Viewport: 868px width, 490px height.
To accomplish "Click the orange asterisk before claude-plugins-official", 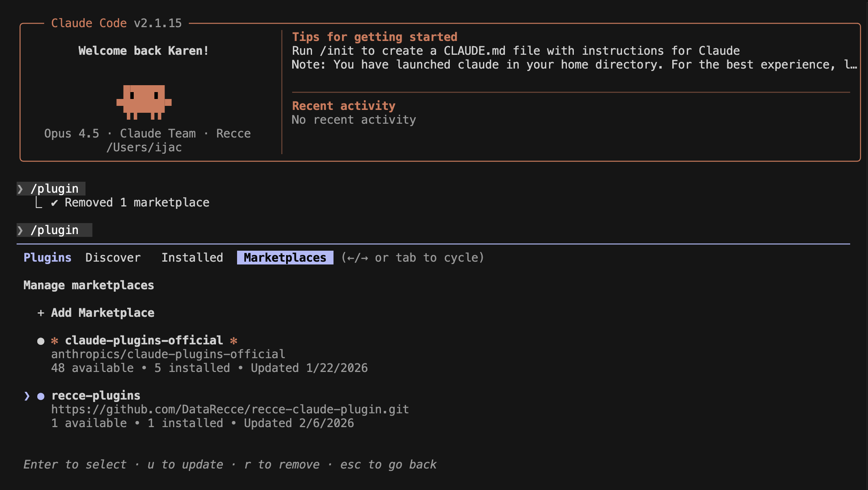I will coord(55,341).
